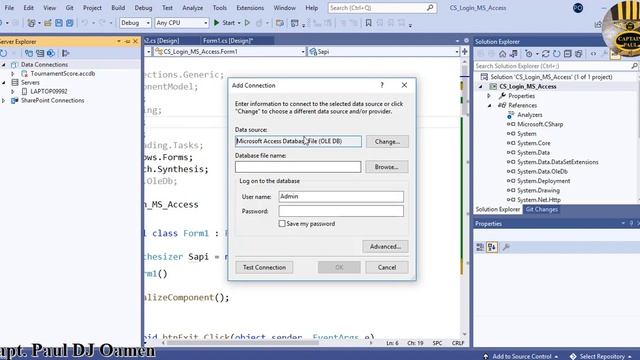
Task: Open the Extensions menu
Action: tap(250, 8)
